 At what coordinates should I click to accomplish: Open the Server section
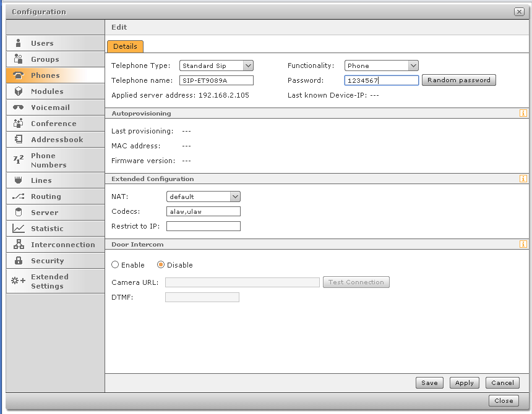tap(55, 213)
